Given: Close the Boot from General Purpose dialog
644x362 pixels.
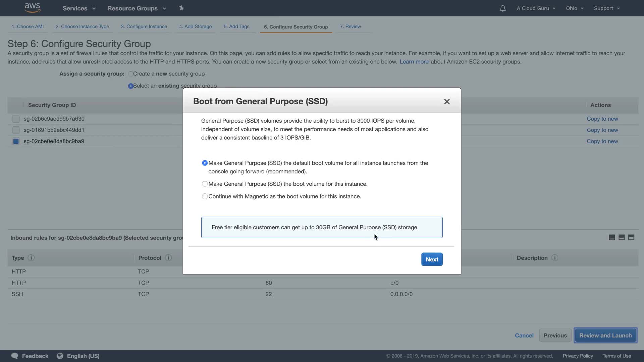Looking at the screenshot, I should [447, 102].
